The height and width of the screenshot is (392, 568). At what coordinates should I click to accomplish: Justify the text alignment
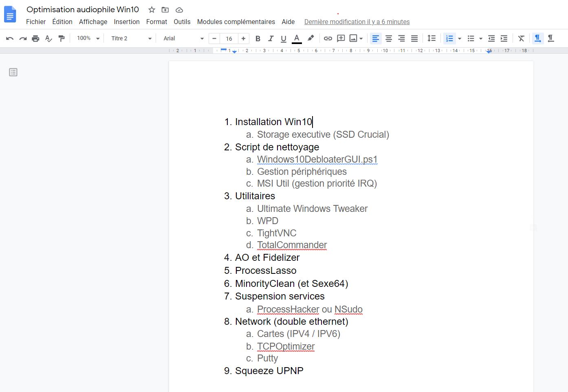pos(414,38)
